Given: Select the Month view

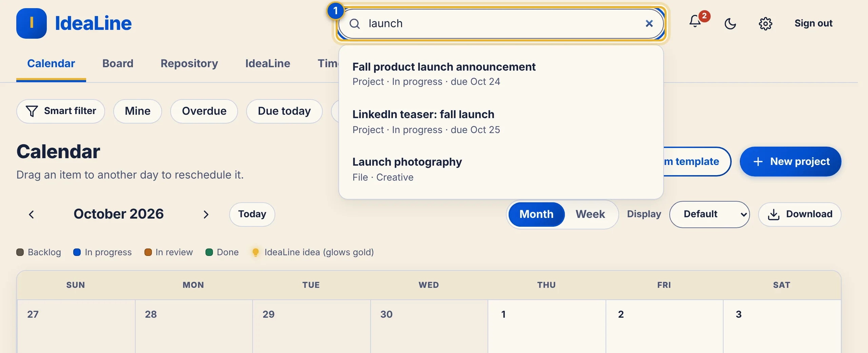Looking at the screenshot, I should pos(536,214).
